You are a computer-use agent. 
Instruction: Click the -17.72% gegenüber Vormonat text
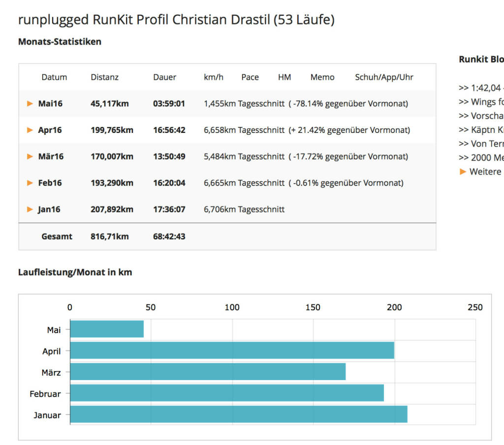pyautogui.click(x=348, y=156)
